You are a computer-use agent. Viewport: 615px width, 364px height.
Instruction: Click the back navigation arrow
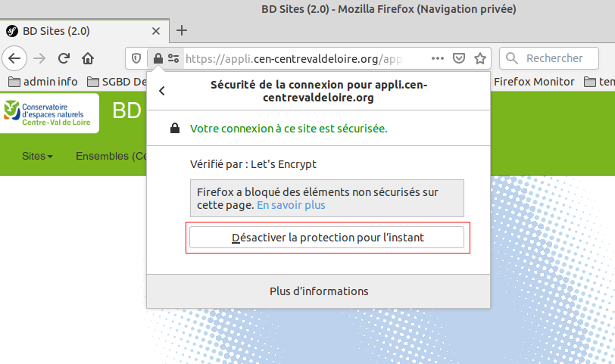pyautogui.click(x=14, y=58)
